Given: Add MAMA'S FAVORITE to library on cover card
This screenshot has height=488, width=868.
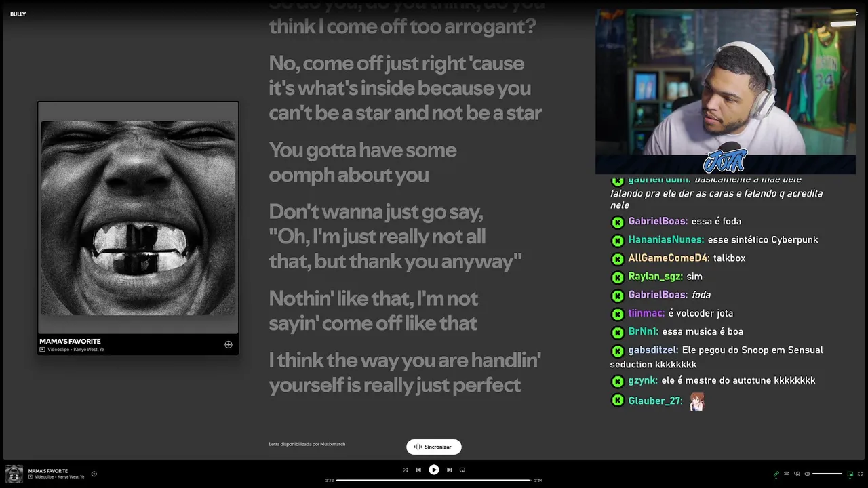Looking at the screenshot, I should click(x=229, y=344).
